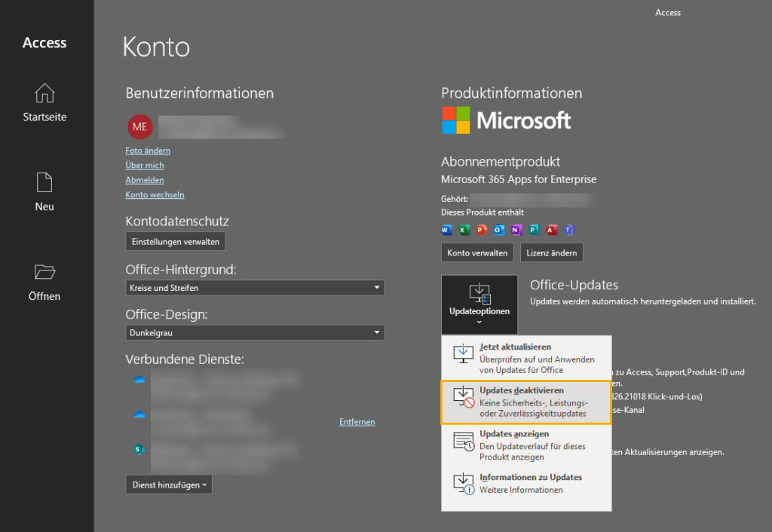Open the Updateoptionen dropdown button

(x=479, y=304)
